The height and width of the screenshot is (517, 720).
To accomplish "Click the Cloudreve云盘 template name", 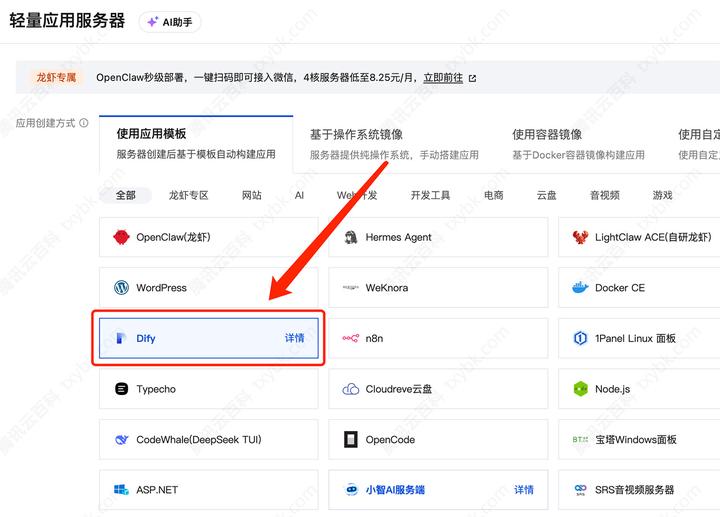I will click(399, 389).
